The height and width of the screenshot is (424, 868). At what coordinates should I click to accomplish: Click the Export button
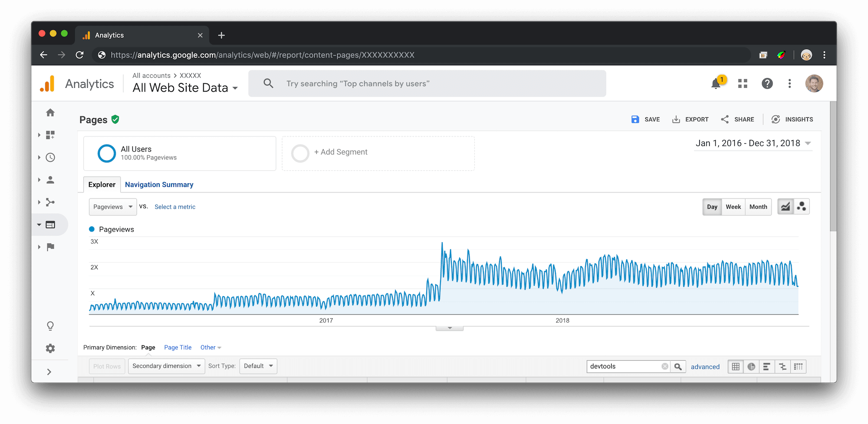click(x=690, y=119)
